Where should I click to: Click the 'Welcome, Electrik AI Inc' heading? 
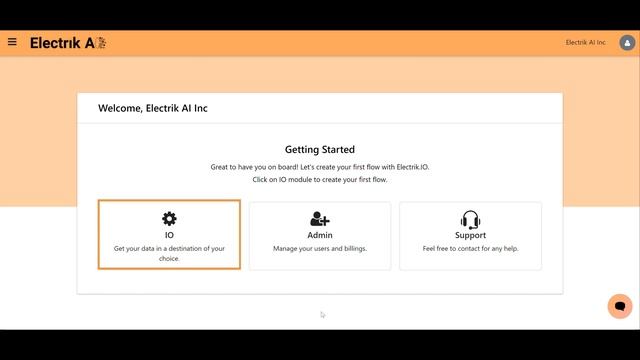click(153, 108)
